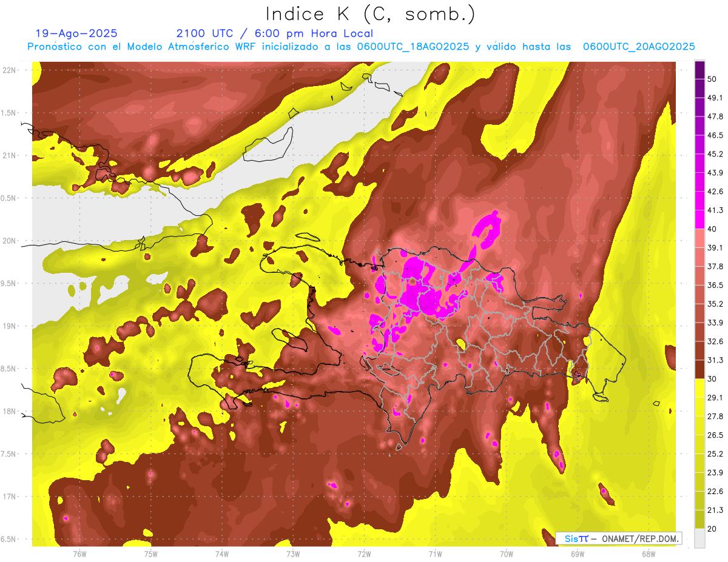Click the '26.5' colorbar label
The width and height of the screenshot is (728, 562).
(715, 435)
